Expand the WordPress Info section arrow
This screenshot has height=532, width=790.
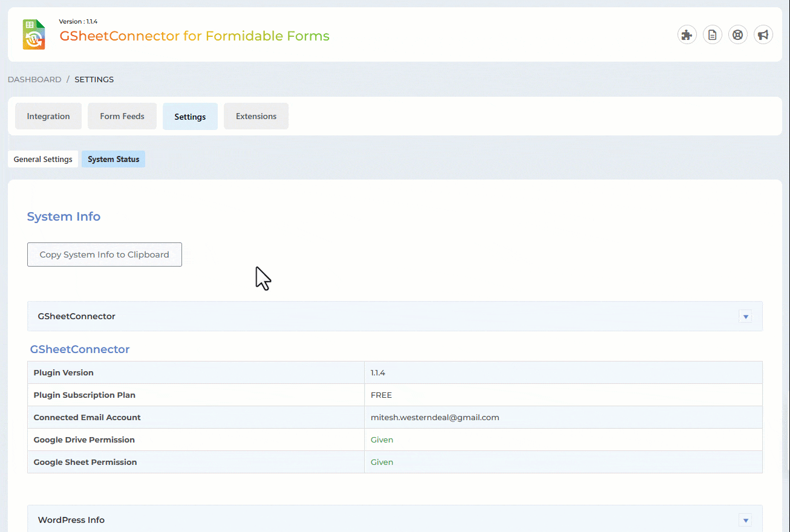(x=745, y=520)
